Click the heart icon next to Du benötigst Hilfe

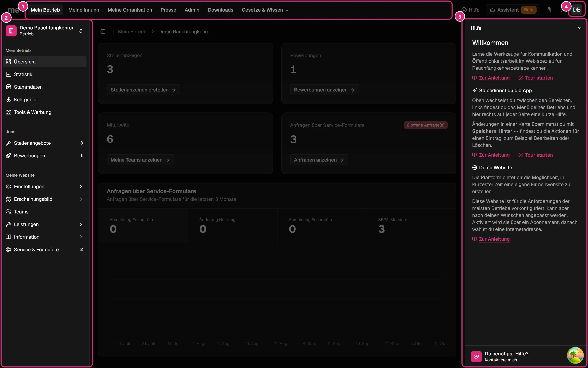point(476,357)
